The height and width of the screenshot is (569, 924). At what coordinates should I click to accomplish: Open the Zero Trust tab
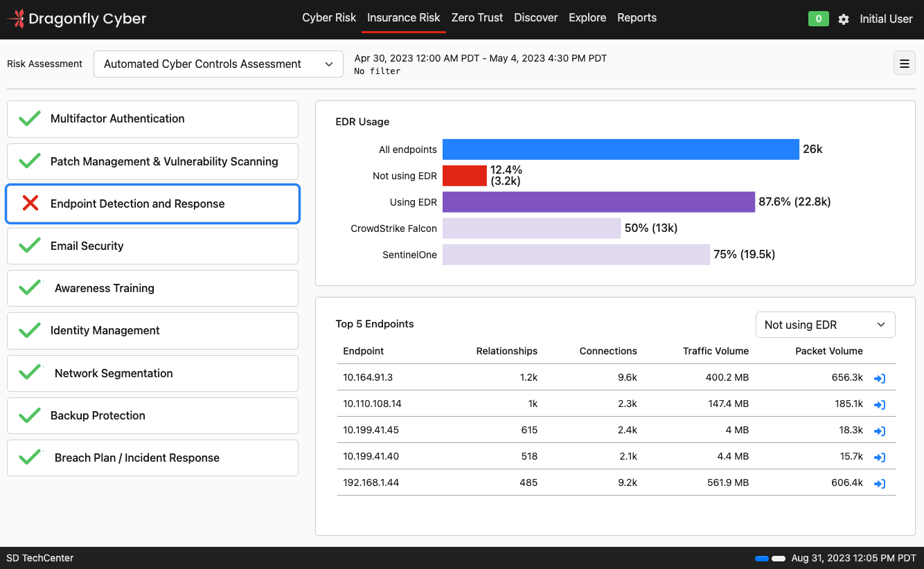pyautogui.click(x=477, y=18)
